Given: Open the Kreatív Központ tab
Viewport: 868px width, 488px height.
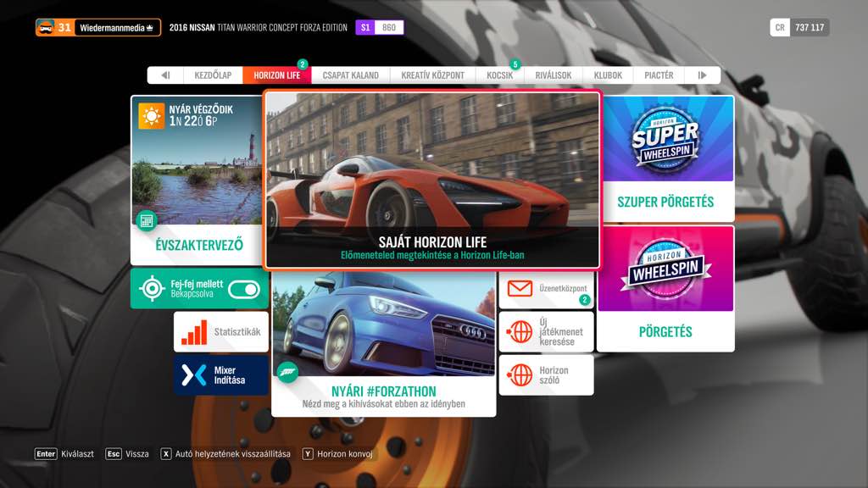Looking at the screenshot, I should pos(433,75).
